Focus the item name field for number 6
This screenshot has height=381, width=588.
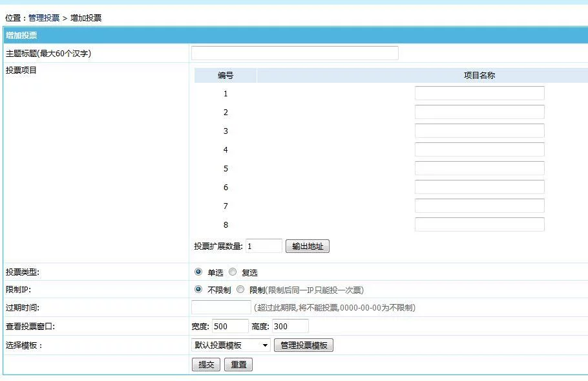pos(479,187)
